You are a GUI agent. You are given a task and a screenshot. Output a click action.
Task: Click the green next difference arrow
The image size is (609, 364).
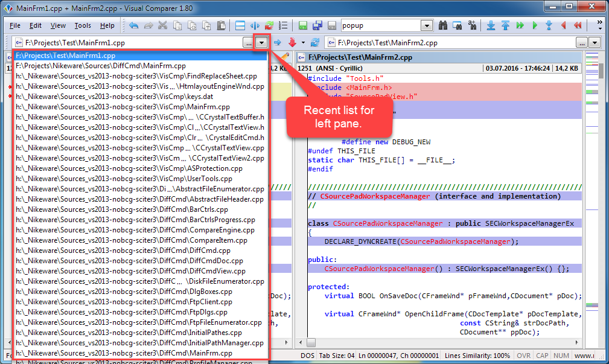[x=535, y=26]
